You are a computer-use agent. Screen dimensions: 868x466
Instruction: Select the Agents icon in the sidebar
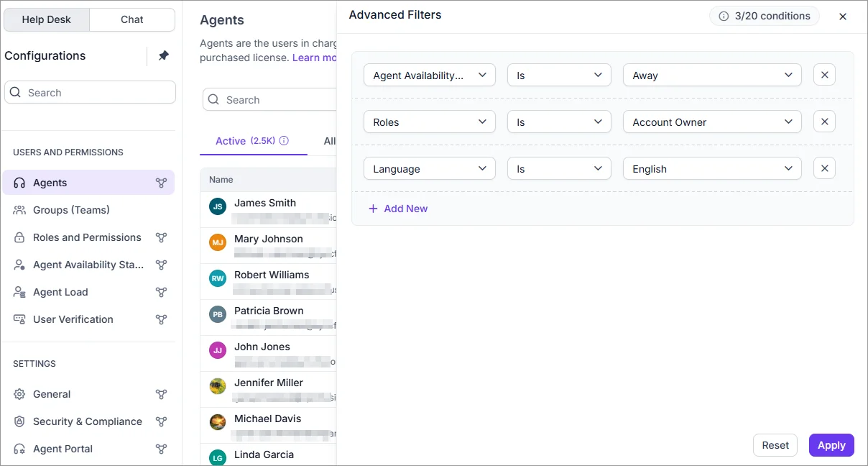click(x=19, y=182)
